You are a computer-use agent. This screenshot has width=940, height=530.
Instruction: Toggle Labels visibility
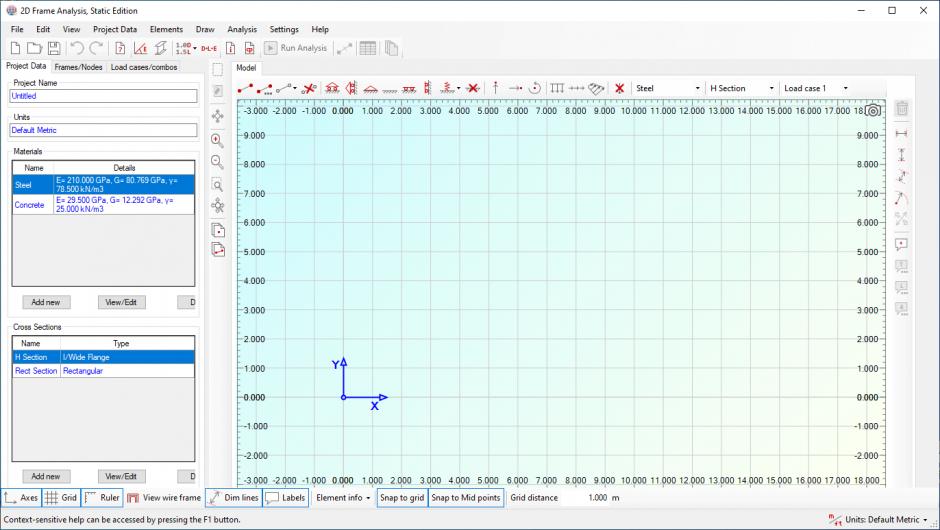[x=285, y=498]
